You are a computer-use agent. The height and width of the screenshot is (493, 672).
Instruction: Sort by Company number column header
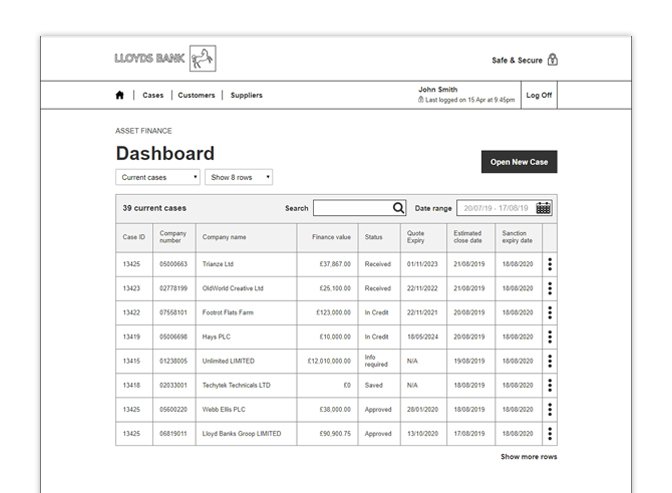pos(173,237)
